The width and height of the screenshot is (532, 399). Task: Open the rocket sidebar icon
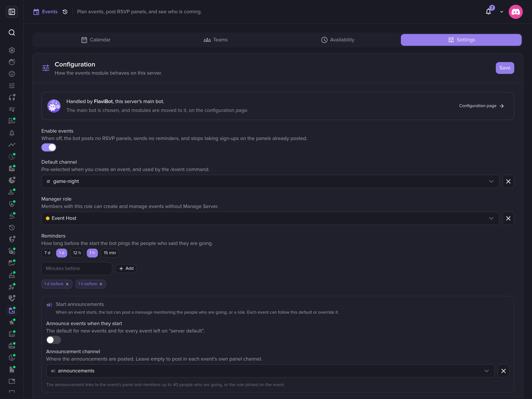12,287
